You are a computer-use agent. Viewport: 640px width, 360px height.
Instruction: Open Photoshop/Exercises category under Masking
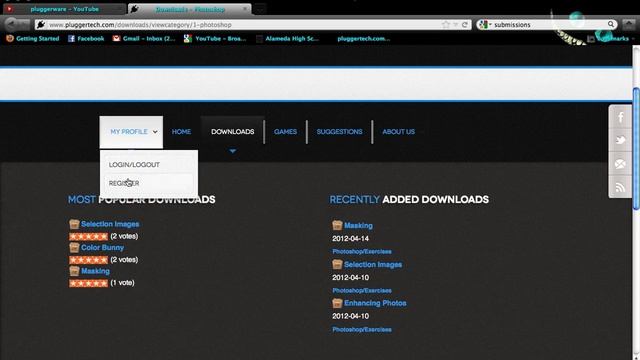(x=362, y=251)
